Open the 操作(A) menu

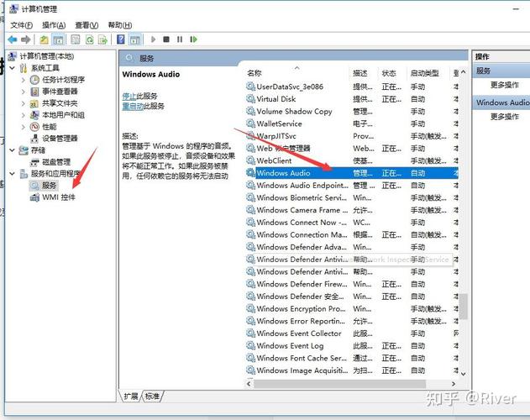point(53,25)
